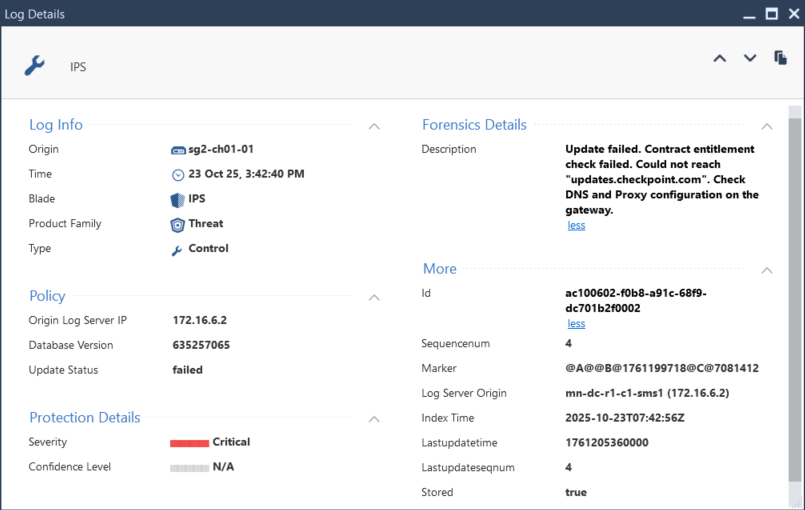805x510 pixels.
Task: Click the 'Protection Details' section heading
Action: pos(85,418)
